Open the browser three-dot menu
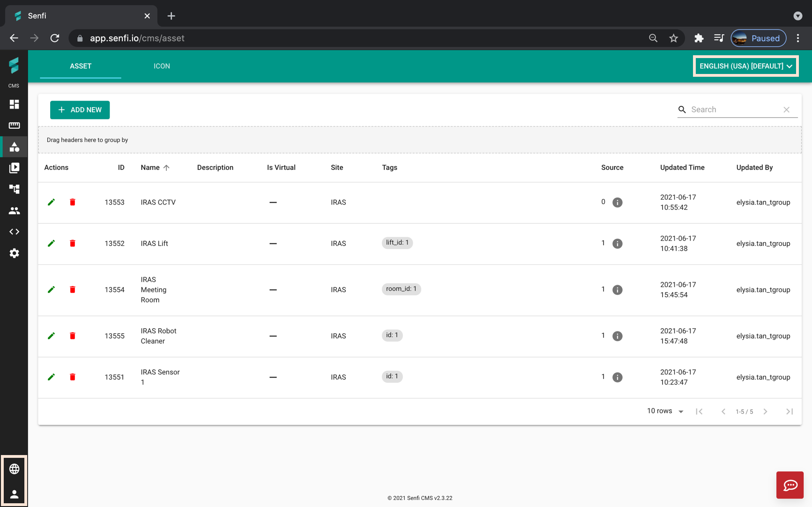This screenshot has height=507, width=812. 798,38
